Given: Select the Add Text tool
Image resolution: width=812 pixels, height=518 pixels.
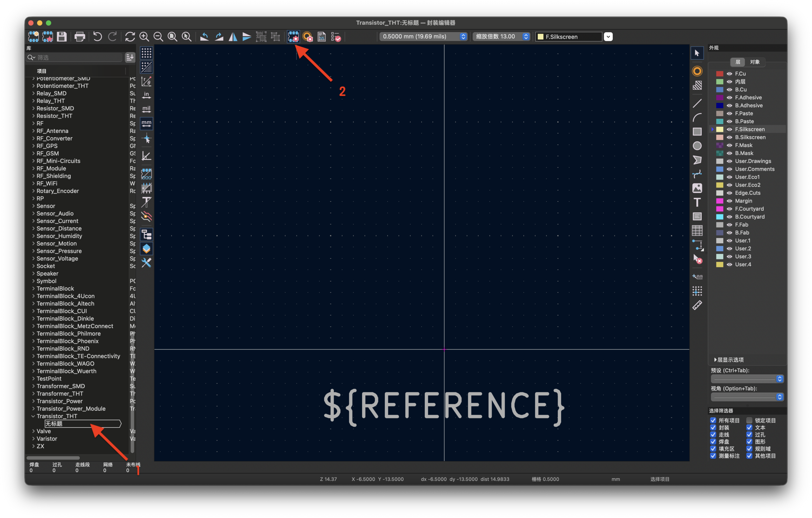Looking at the screenshot, I should [697, 202].
